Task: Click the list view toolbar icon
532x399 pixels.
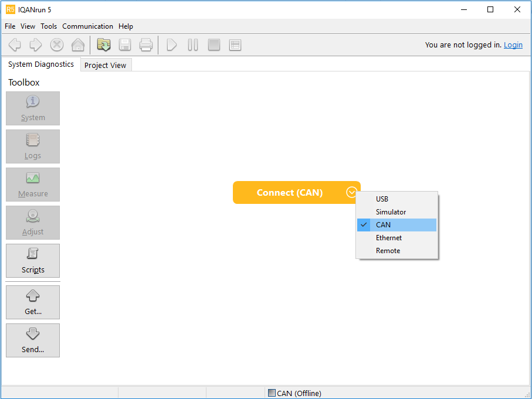Action: [235, 45]
